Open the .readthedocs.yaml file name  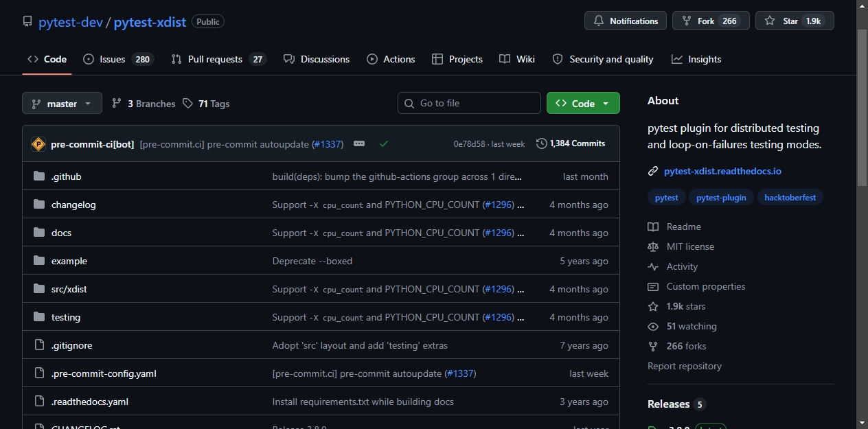click(x=90, y=402)
